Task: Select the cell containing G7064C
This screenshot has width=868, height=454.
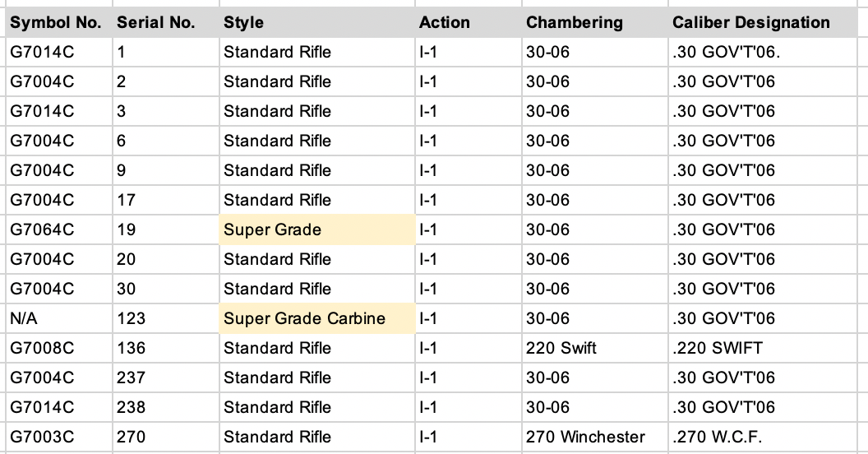Action: click(58, 229)
